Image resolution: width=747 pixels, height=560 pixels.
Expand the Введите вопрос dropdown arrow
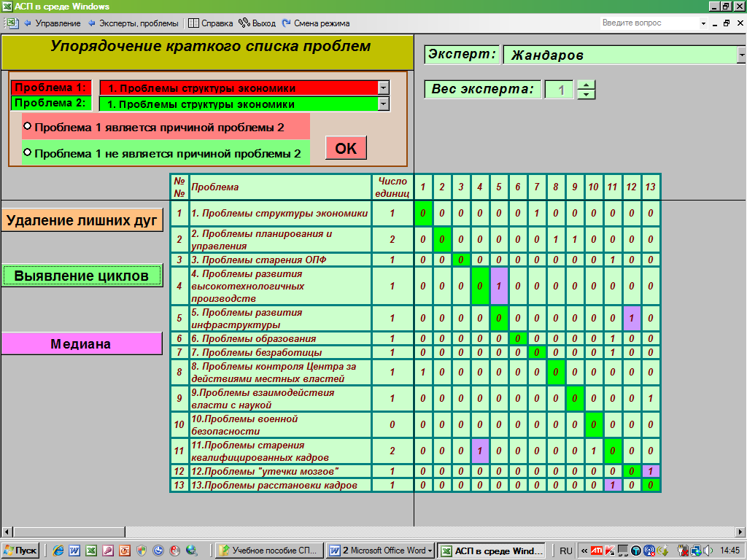703,23
